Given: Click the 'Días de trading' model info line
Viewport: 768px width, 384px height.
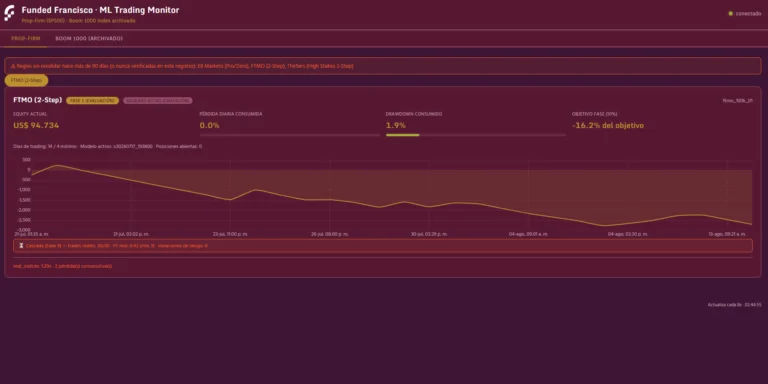Looking at the screenshot, I should coord(108,146).
